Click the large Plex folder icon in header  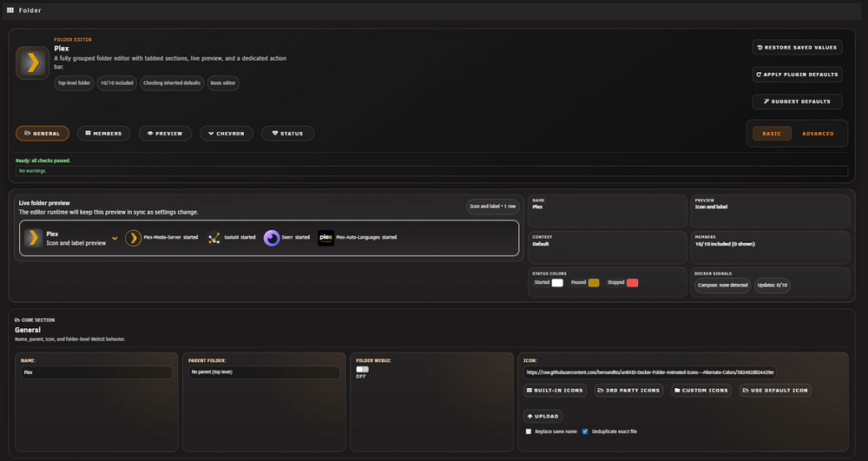point(33,63)
